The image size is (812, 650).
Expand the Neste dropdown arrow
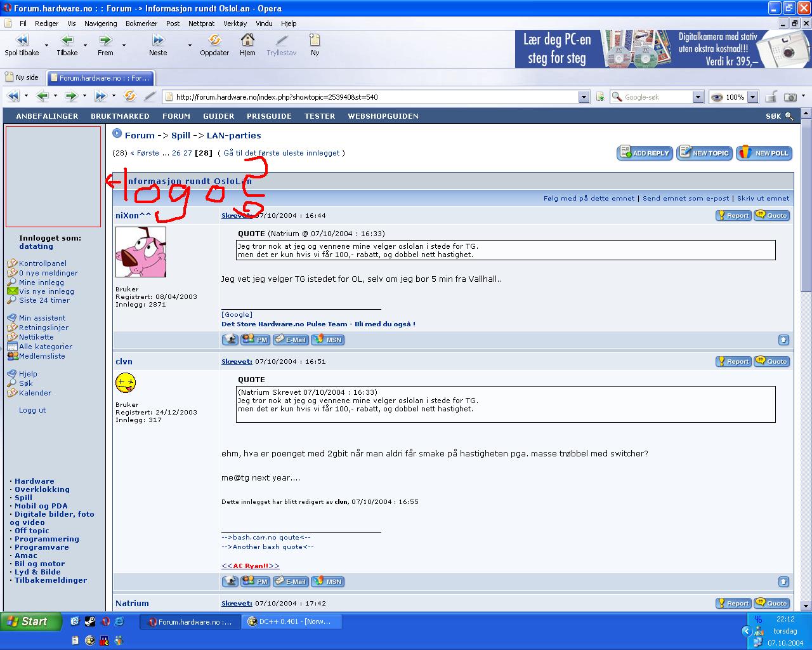[189, 45]
